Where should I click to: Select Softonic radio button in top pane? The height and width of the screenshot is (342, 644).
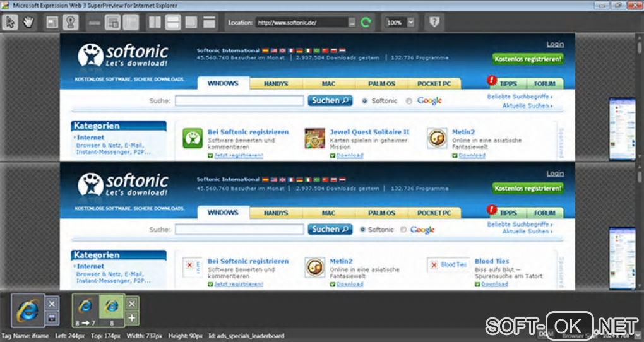point(364,101)
